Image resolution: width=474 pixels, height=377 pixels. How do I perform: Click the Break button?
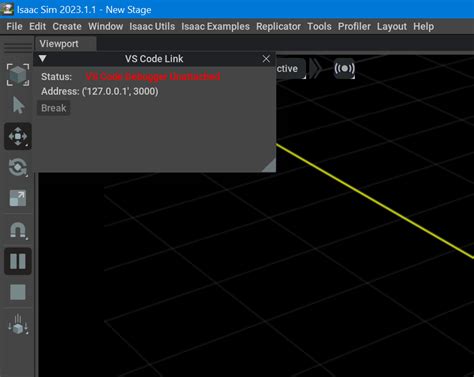pos(54,108)
